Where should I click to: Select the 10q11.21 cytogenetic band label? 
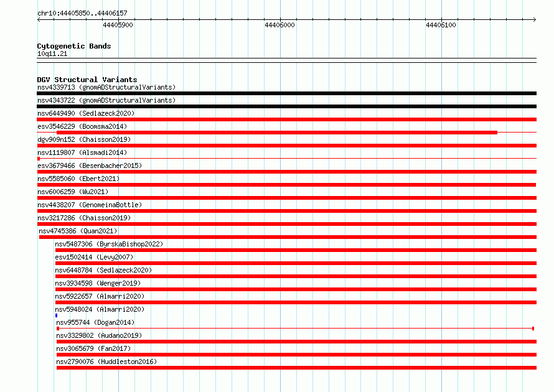tap(52, 54)
